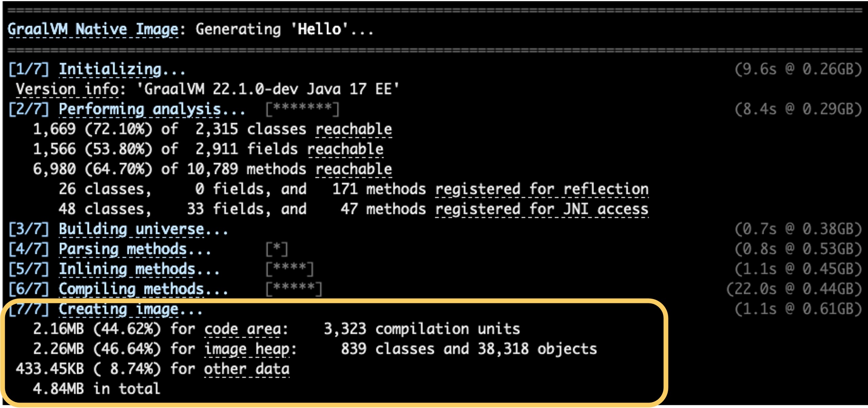Click the '4.84MB in total' line
The width and height of the screenshot is (868, 408).
96,389
